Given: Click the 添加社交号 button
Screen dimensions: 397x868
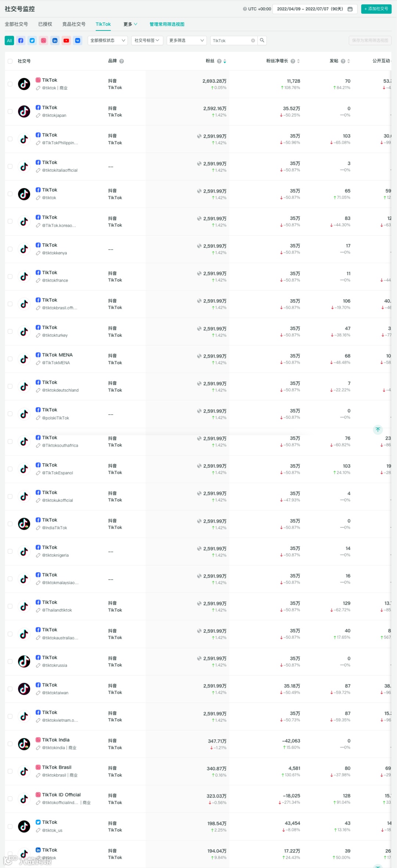Looking at the screenshot, I should pyautogui.click(x=376, y=9).
